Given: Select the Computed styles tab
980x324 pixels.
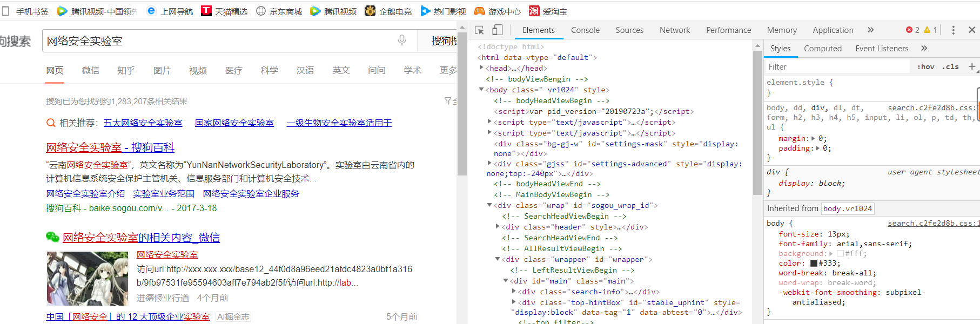Looking at the screenshot, I should pos(823,49).
